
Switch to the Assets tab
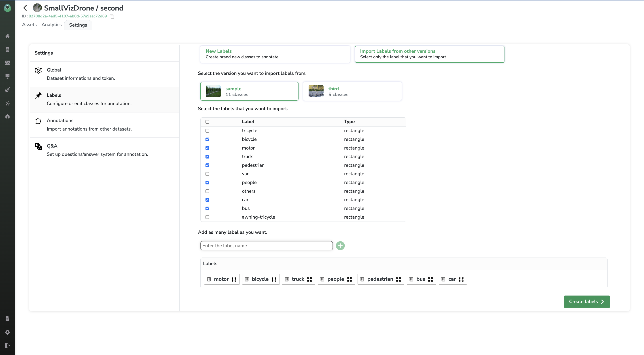[29, 25]
